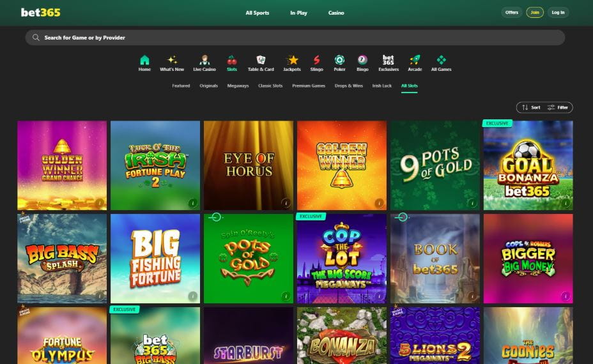Screen dimensions: 593x364
Task: Focus the game or provider search field
Action: pyautogui.click(x=295, y=38)
